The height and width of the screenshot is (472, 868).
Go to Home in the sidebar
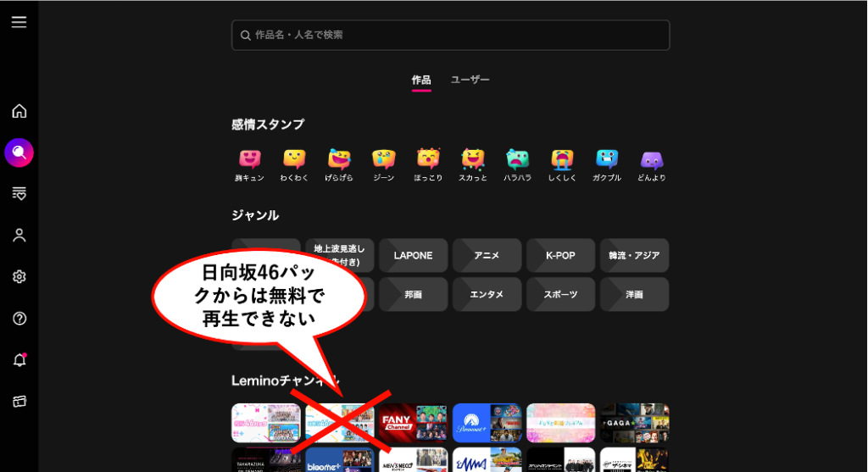[19, 111]
